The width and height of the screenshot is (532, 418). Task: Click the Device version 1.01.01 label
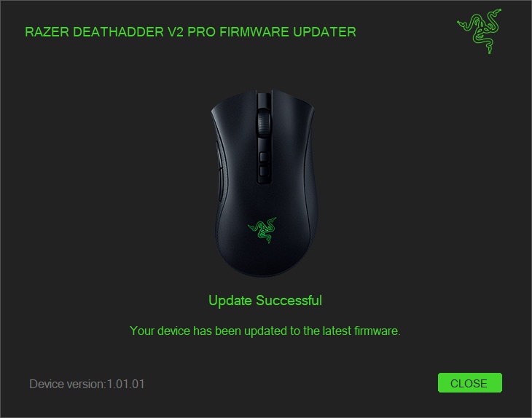87,384
